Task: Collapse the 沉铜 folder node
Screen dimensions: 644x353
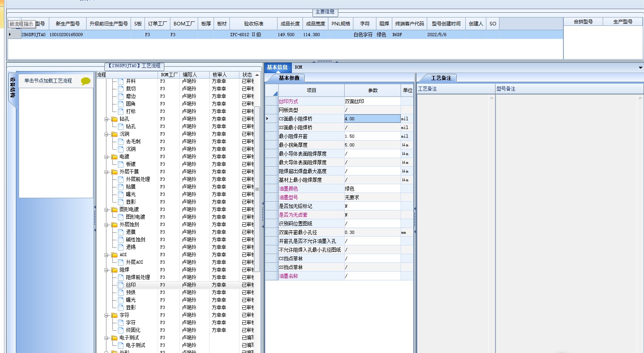Action: click(106, 134)
